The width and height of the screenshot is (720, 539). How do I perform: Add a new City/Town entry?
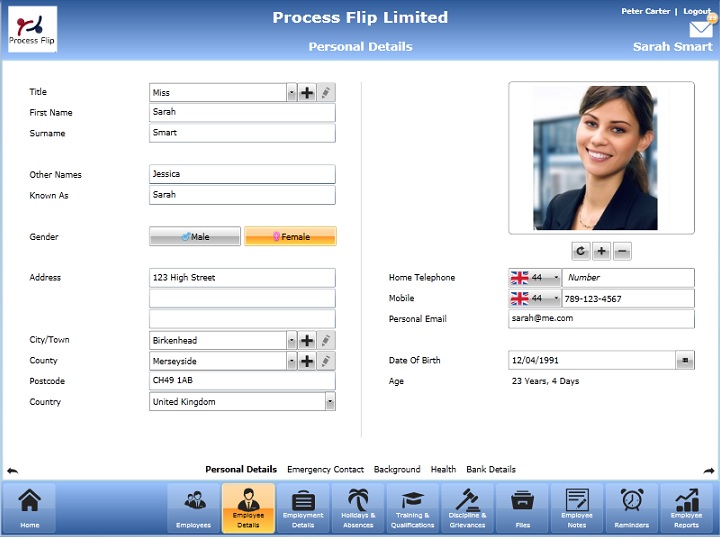pos(307,340)
